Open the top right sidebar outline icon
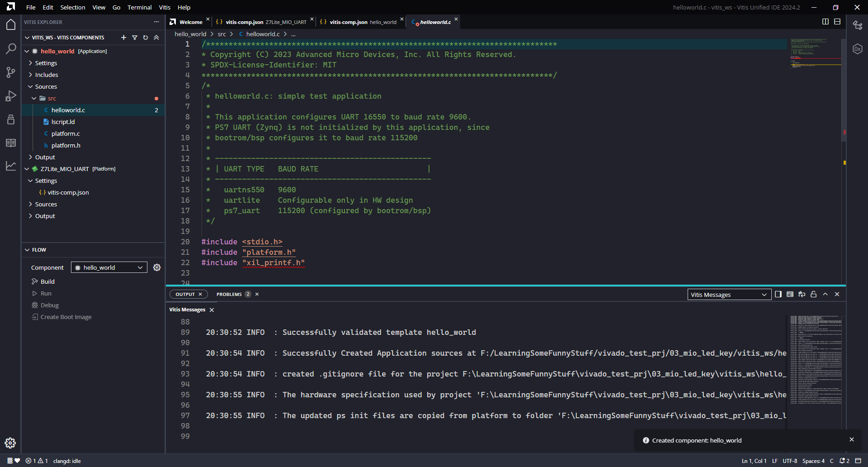This screenshot has height=467, width=868. tap(858, 25)
